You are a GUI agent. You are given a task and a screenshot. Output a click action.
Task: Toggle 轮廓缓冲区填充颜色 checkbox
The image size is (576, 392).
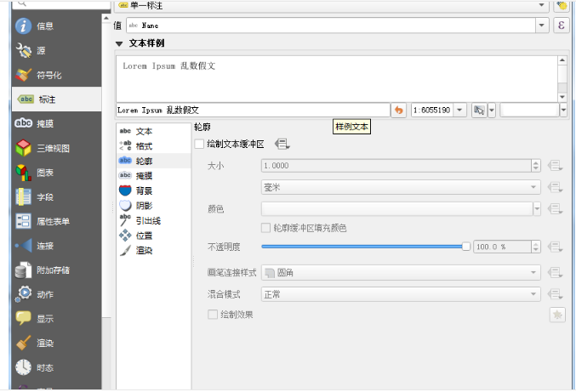point(265,228)
